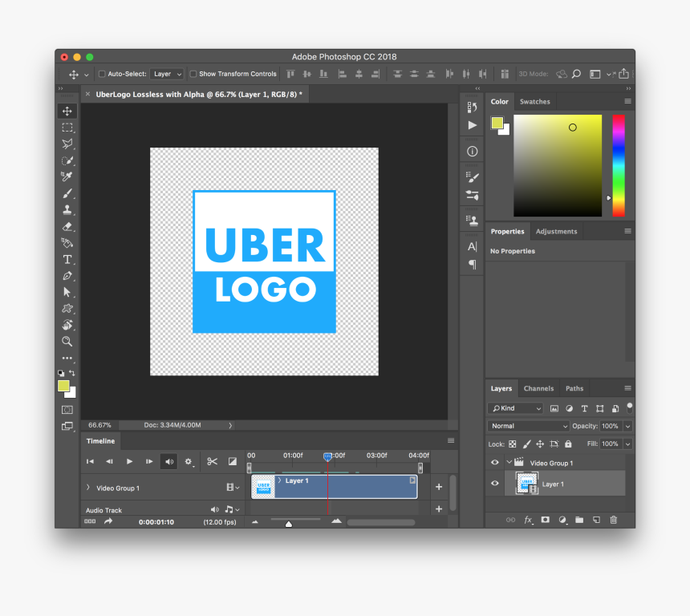Open the Normal blend mode dropdown
The width and height of the screenshot is (690, 616).
pyautogui.click(x=529, y=426)
